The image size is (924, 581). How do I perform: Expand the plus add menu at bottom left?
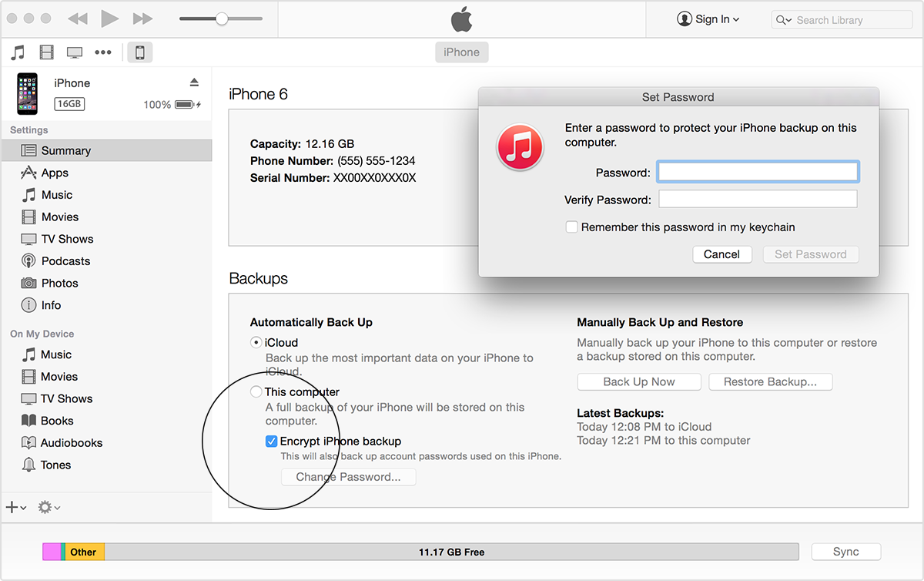click(x=15, y=507)
